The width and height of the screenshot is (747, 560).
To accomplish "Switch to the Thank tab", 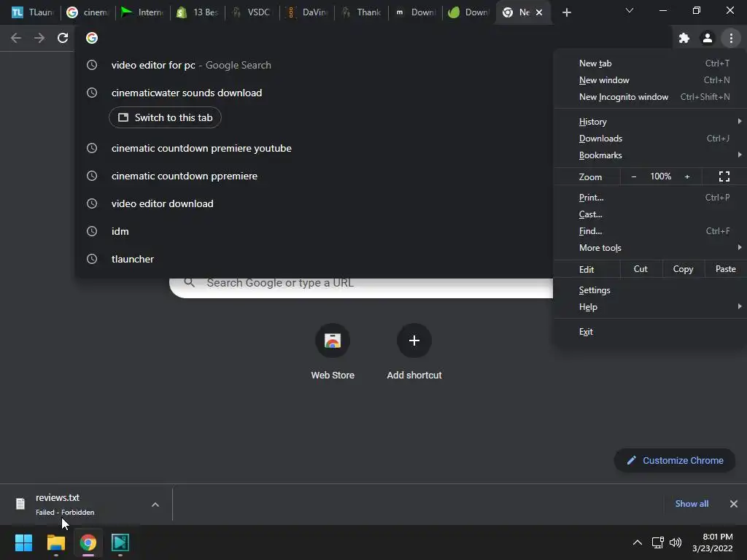I will point(361,12).
